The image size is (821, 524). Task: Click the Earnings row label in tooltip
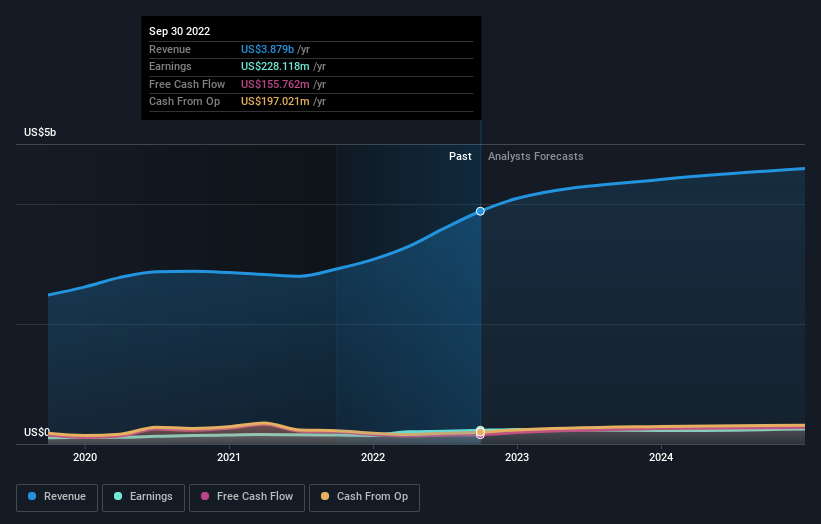pos(170,66)
